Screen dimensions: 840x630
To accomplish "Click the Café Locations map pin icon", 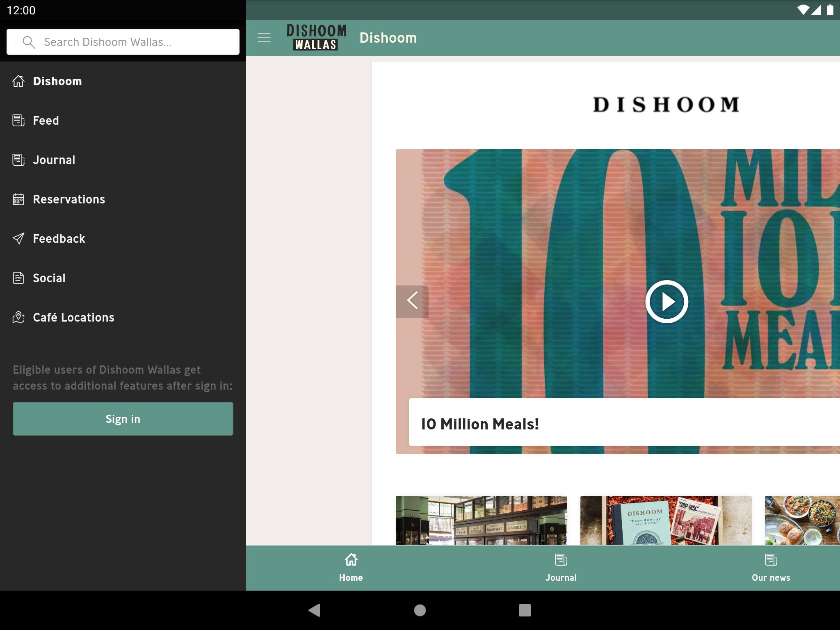I will coord(18,317).
